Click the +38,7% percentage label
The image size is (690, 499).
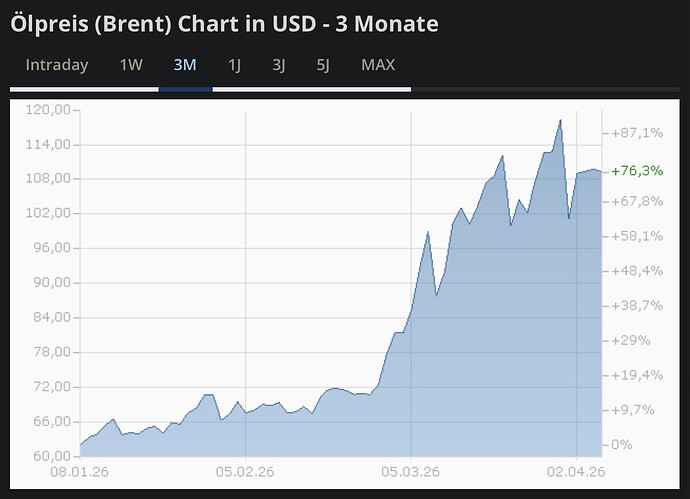[x=637, y=305]
